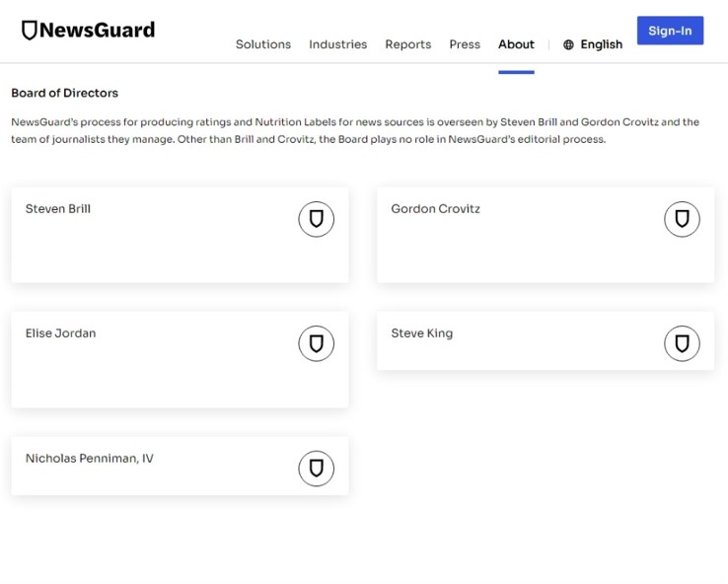Open the English language selector

(x=602, y=44)
